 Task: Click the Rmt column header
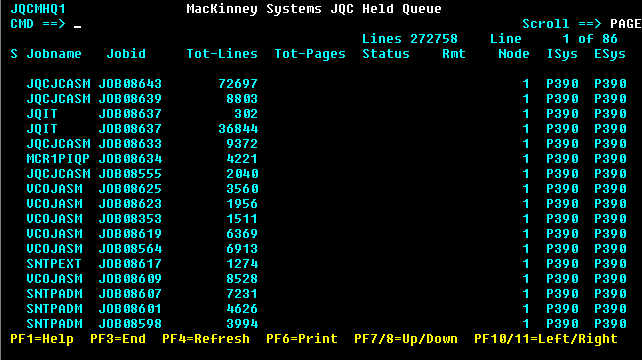pos(454,54)
